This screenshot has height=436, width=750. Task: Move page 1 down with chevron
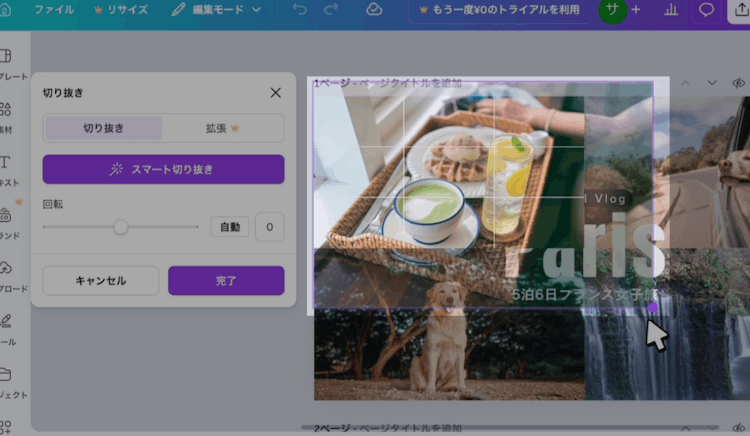(712, 83)
